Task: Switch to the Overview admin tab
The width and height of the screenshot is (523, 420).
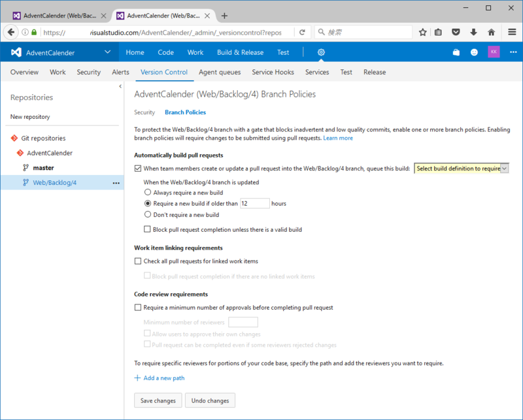Action: pyautogui.click(x=24, y=72)
